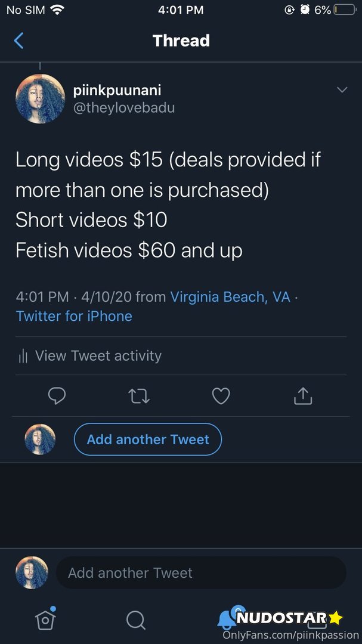The image size is (362, 644).
Task: Open the notifications bell tab
Action: [227, 619]
